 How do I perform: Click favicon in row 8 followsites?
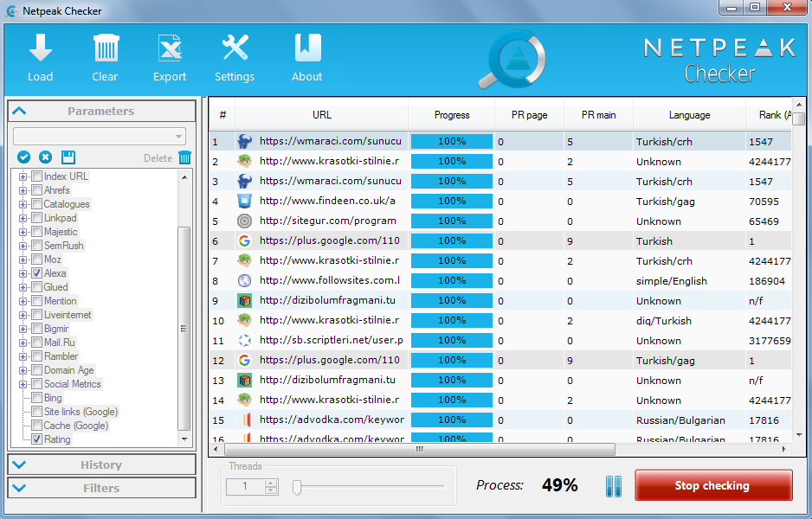[244, 280]
